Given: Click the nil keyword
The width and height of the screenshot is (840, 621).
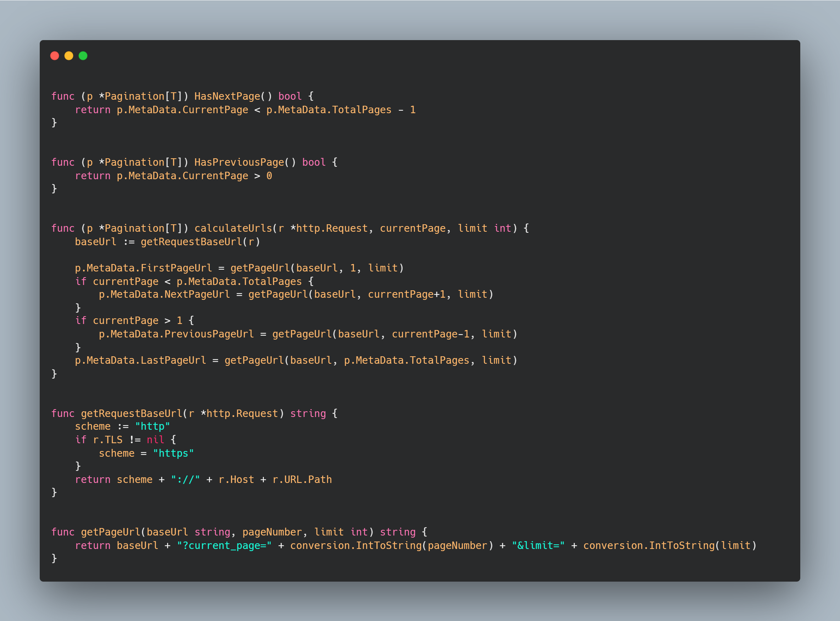Looking at the screenshot, I should (155, 440).
